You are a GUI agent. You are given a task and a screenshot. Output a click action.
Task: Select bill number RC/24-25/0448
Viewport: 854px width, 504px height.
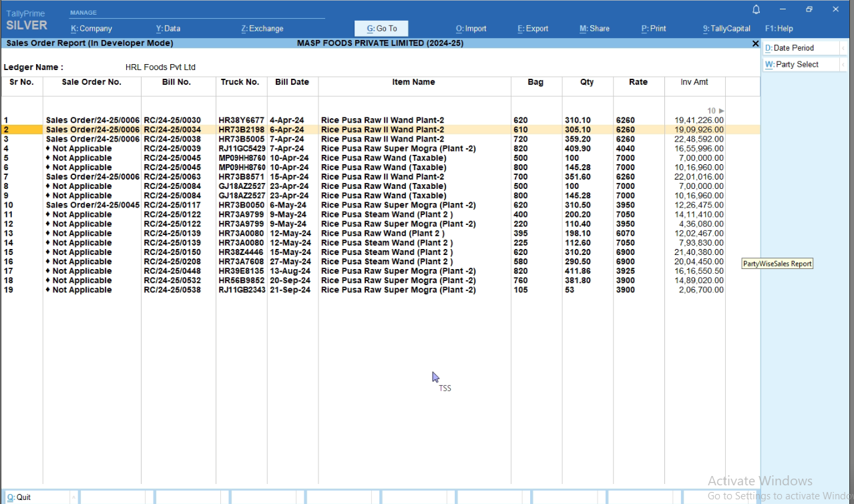172,271
